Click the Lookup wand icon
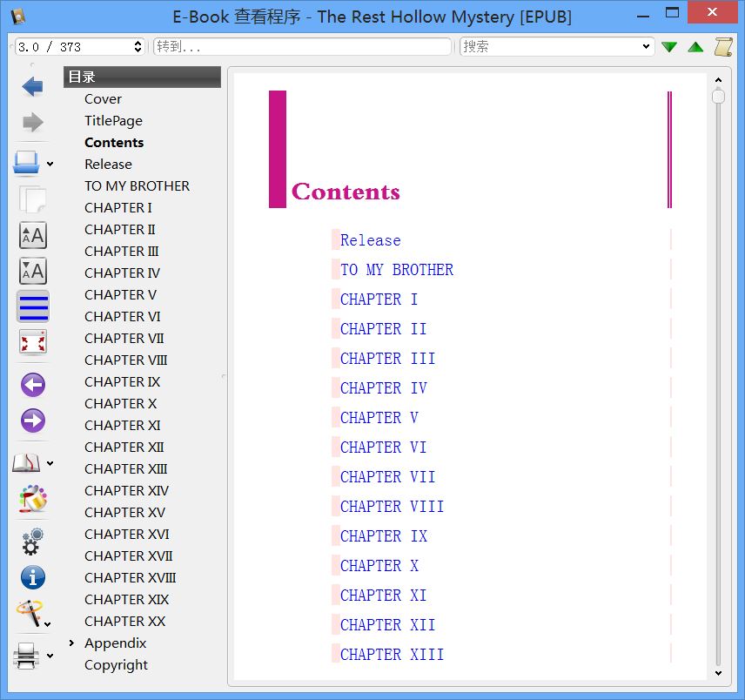Viewport: 745px width, 700px height. coord(29,613)
